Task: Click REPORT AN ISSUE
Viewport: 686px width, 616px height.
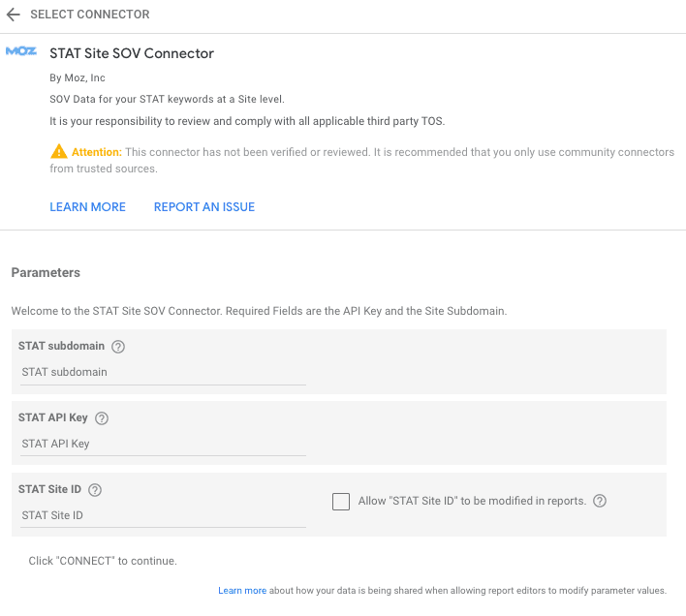Action: 204,207
